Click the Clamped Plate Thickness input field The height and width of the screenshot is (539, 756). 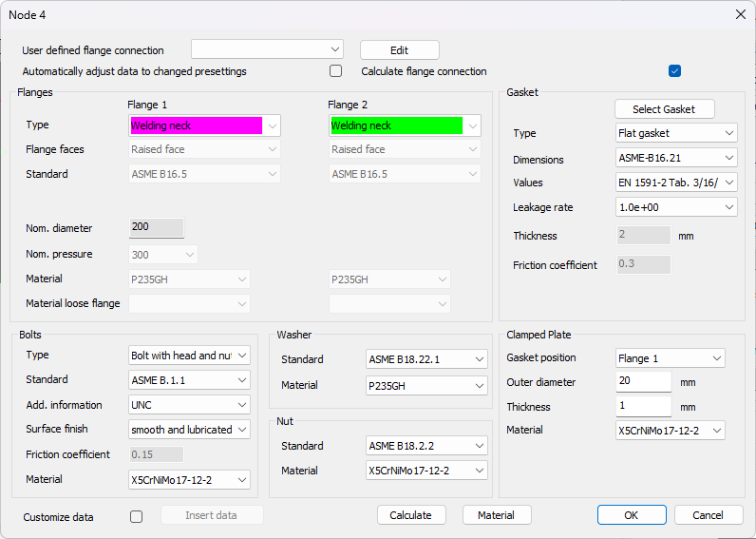643,407
